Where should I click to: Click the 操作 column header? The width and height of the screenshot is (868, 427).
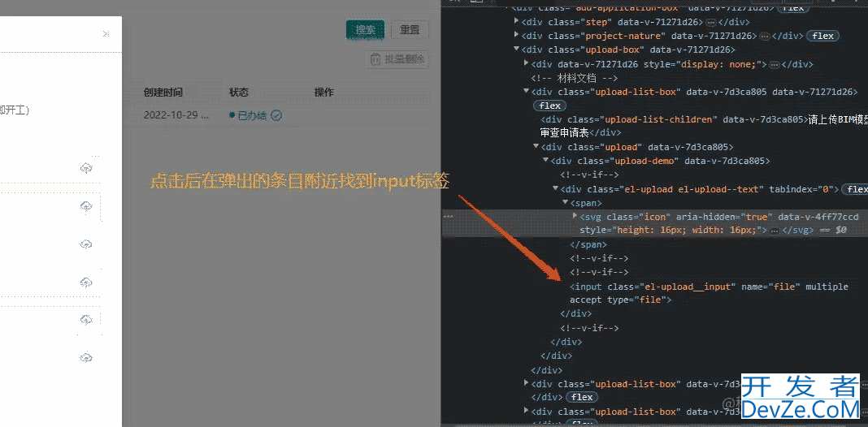(323, 93)
